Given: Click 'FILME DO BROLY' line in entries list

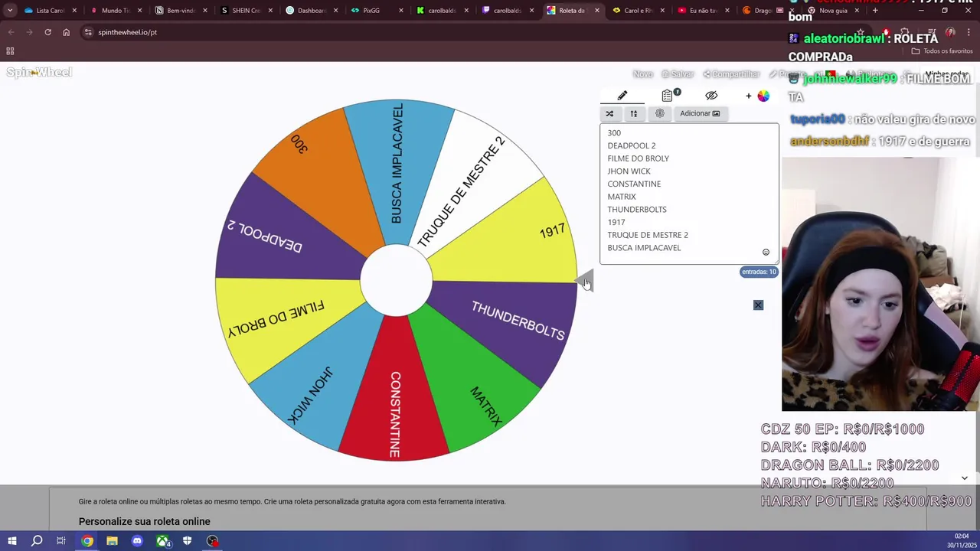Looking at the screenshot, I should coord(639,158).
